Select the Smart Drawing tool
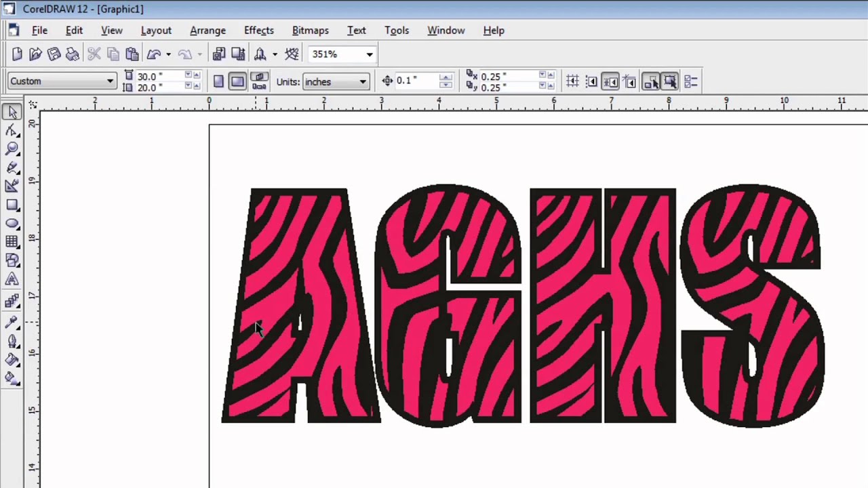868x488 pixels. (x=12, y=186)
